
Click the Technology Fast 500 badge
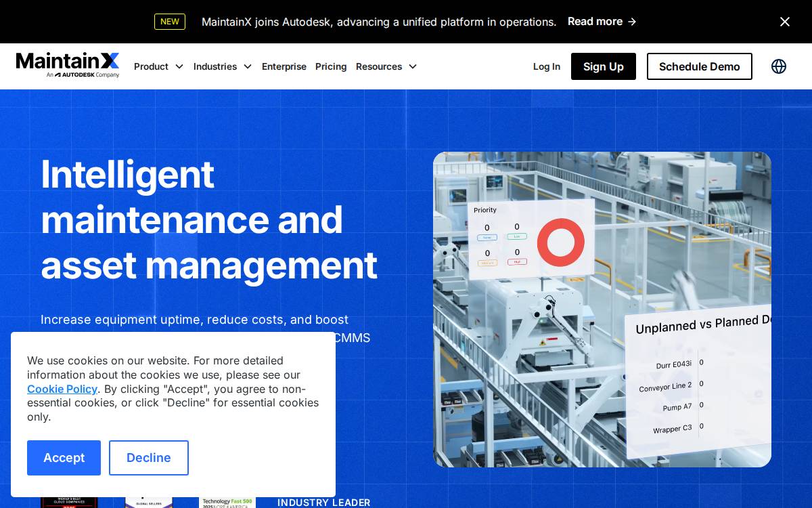227,503
